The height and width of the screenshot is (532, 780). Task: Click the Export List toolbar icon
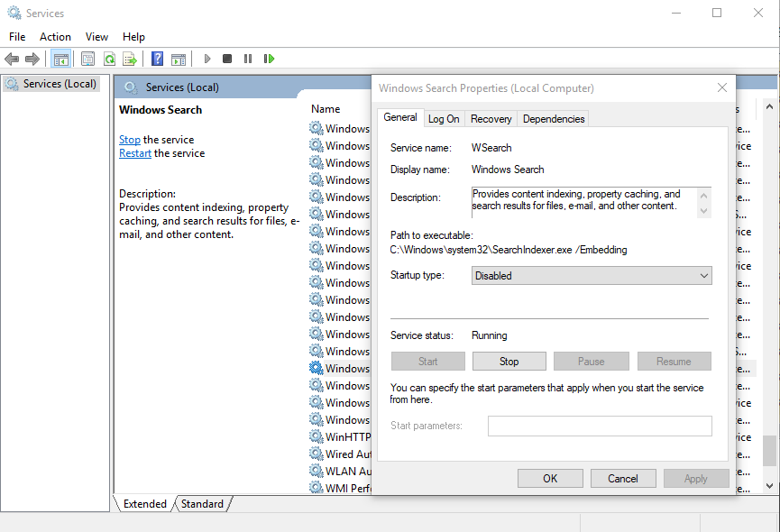coord(130,59)
